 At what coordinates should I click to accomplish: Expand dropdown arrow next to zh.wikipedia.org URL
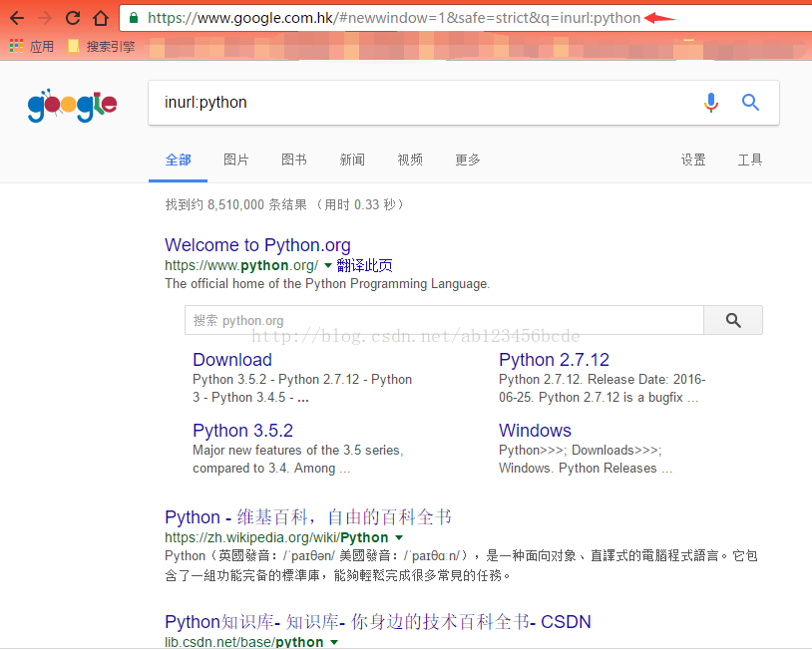[x=399, y=537]
